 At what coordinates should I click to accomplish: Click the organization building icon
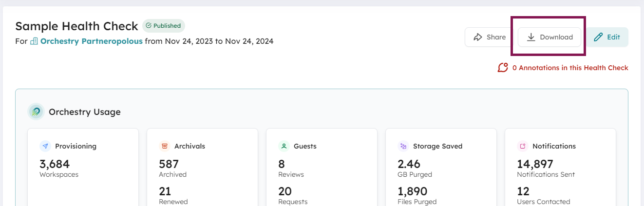tap(34, 41)
